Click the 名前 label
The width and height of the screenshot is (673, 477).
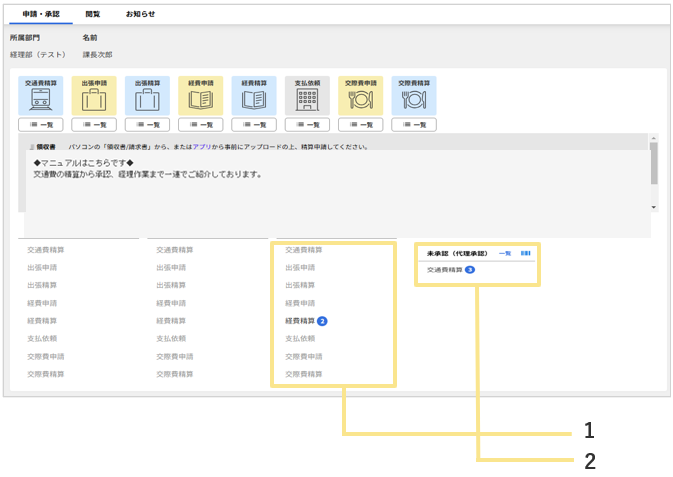[90, 38]
